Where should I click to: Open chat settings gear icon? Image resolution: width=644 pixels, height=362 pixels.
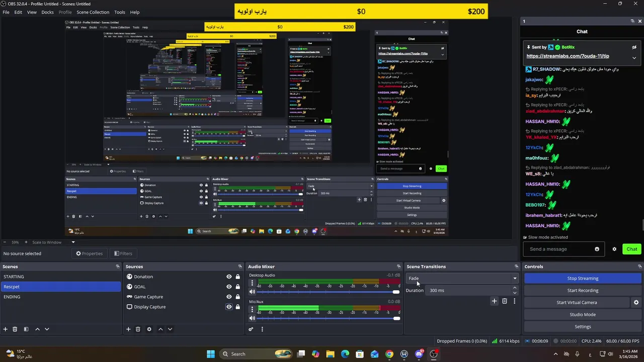pos(614,249)
